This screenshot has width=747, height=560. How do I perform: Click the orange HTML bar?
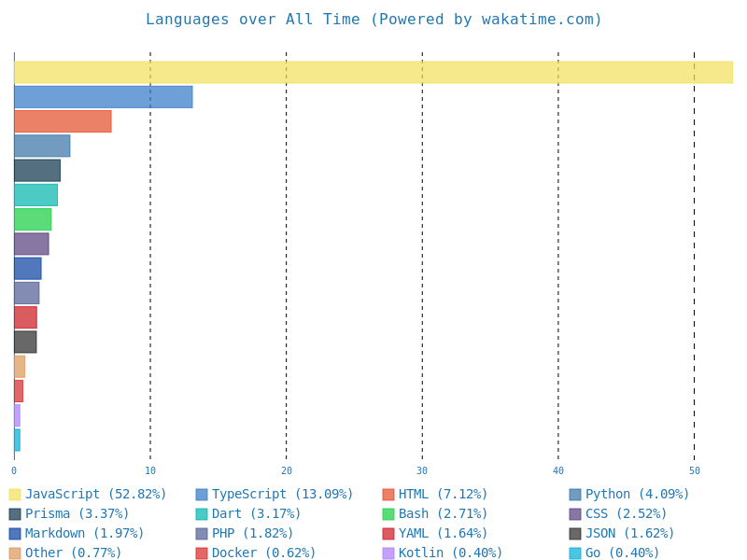click(63, 121)
